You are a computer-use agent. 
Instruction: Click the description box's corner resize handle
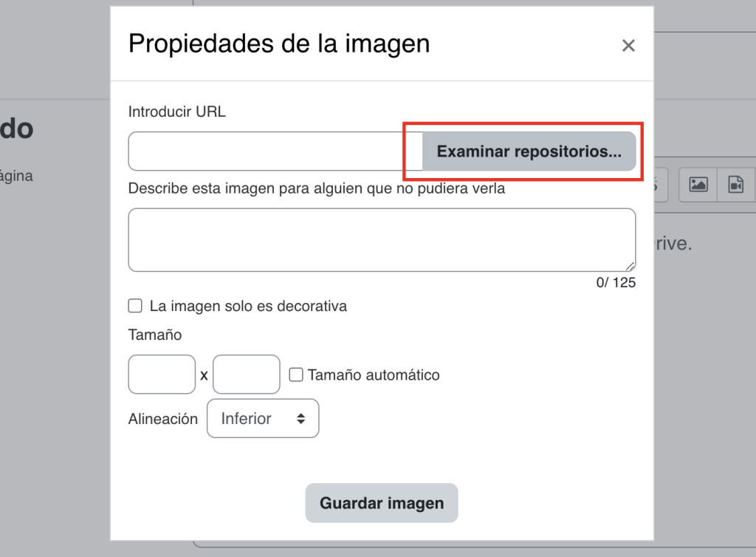(630, 266)
